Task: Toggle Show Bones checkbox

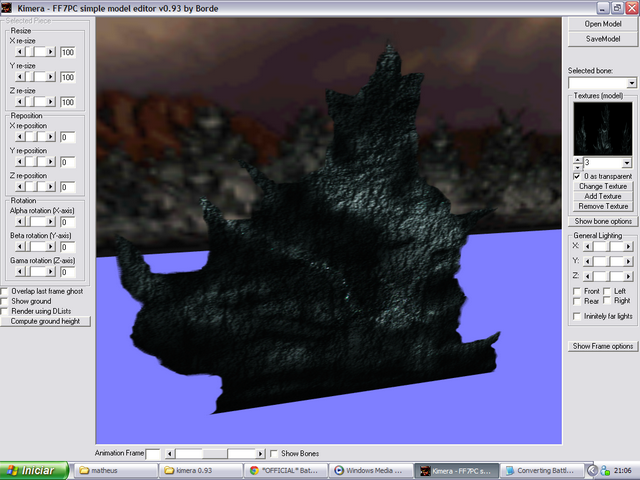Action: coord(273,453)
